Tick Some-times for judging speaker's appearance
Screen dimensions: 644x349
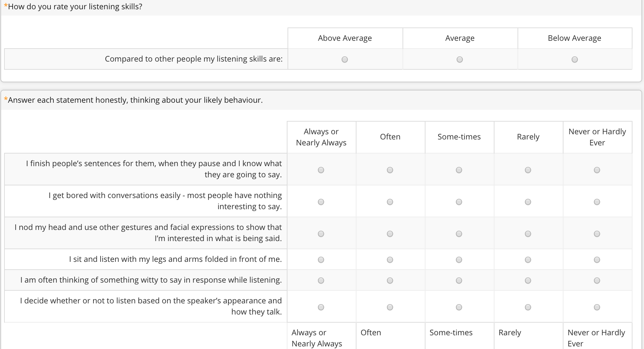point(459,307)
